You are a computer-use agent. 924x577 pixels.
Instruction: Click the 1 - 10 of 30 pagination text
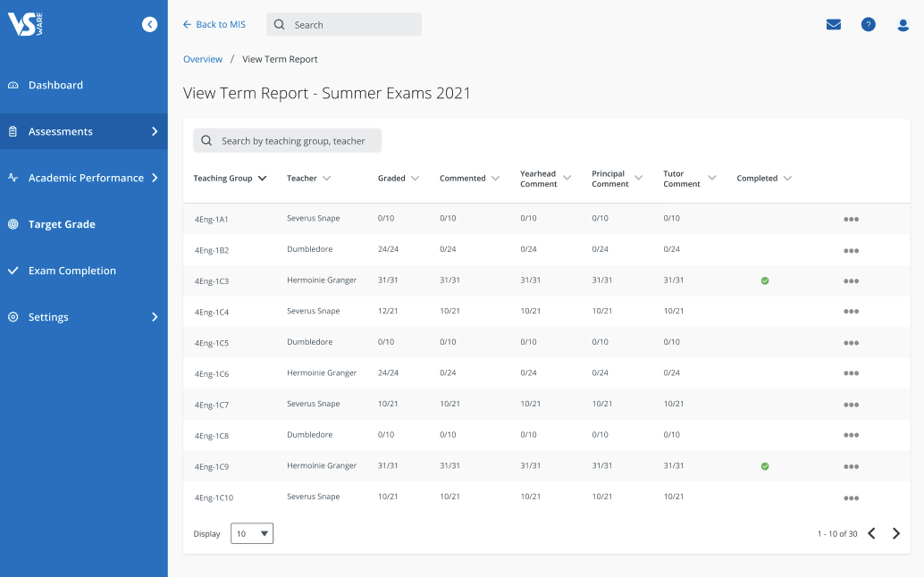(x=837, y=533)
